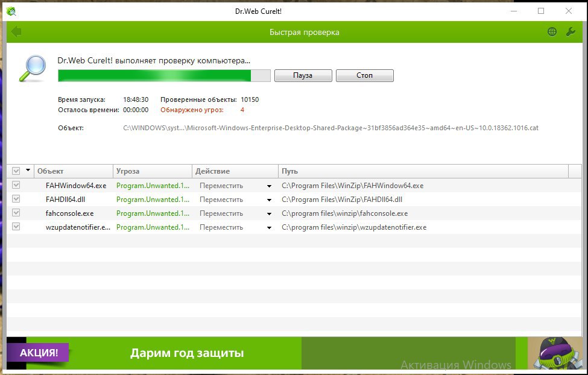Select the wzupdatenotifier.e... object name

(x=78, y=227)
